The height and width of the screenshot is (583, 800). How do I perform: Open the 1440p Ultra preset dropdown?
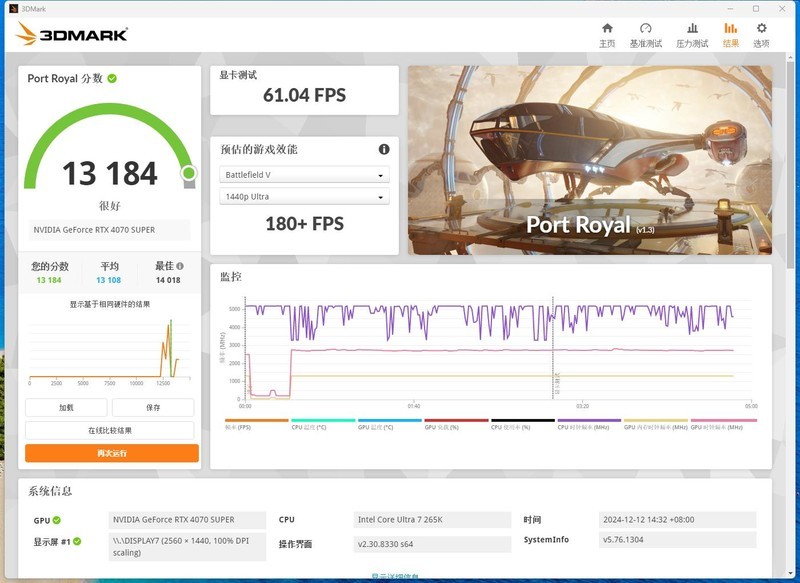(303, 196)
